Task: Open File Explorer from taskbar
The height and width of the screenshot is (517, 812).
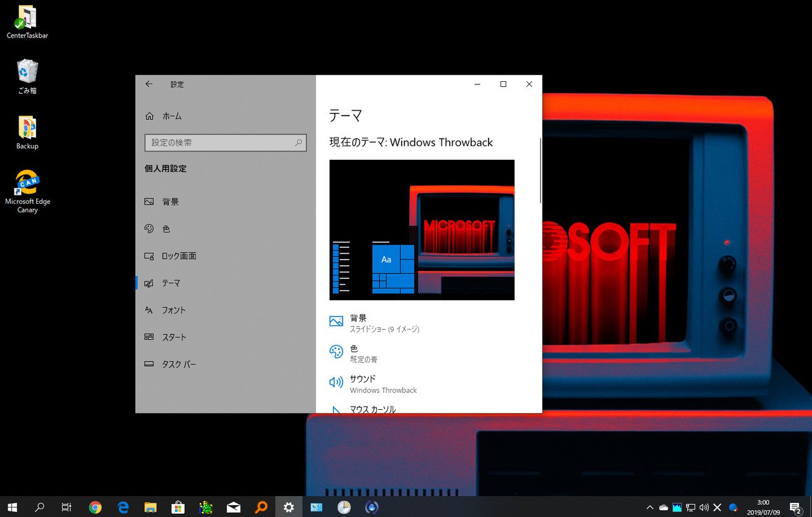Action: point(150,507)
